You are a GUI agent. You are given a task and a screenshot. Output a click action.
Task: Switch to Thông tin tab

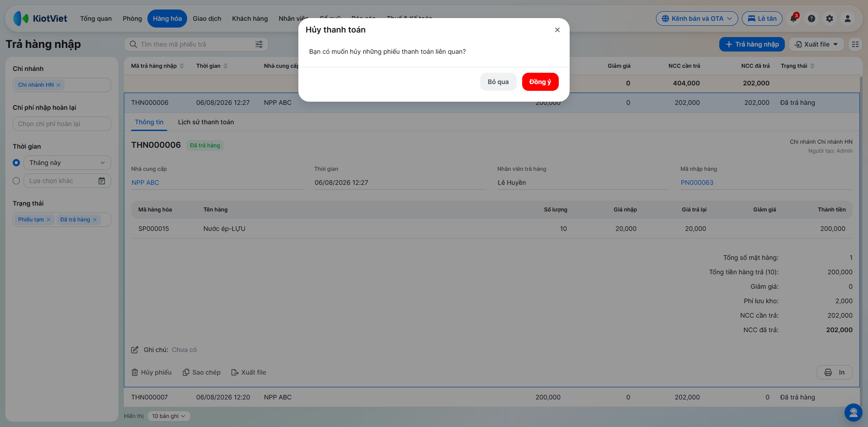click(149, 122)
